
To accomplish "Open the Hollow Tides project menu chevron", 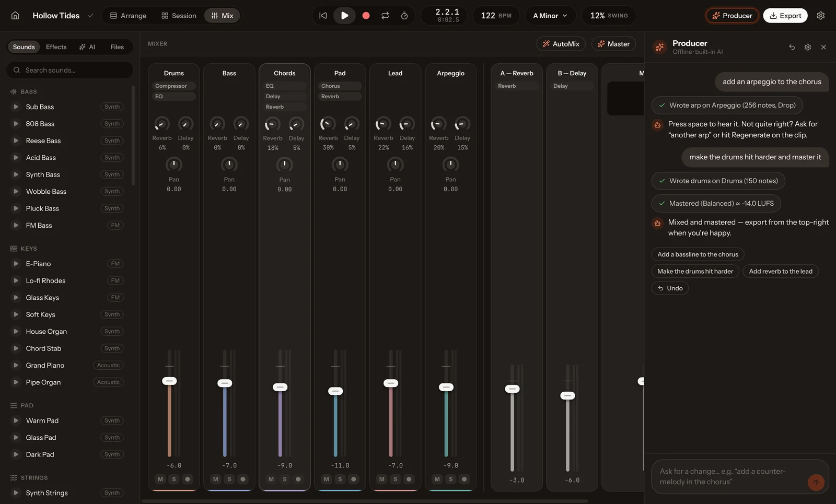I will coord(90,16).
